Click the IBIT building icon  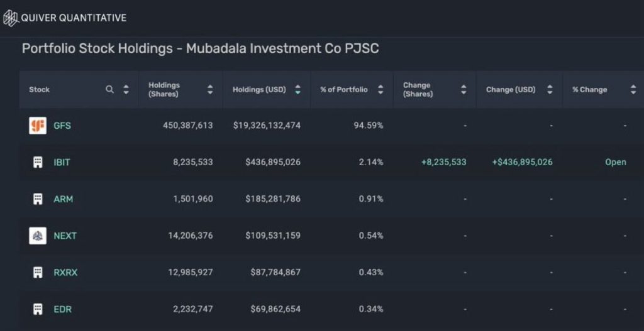(38, 162)
